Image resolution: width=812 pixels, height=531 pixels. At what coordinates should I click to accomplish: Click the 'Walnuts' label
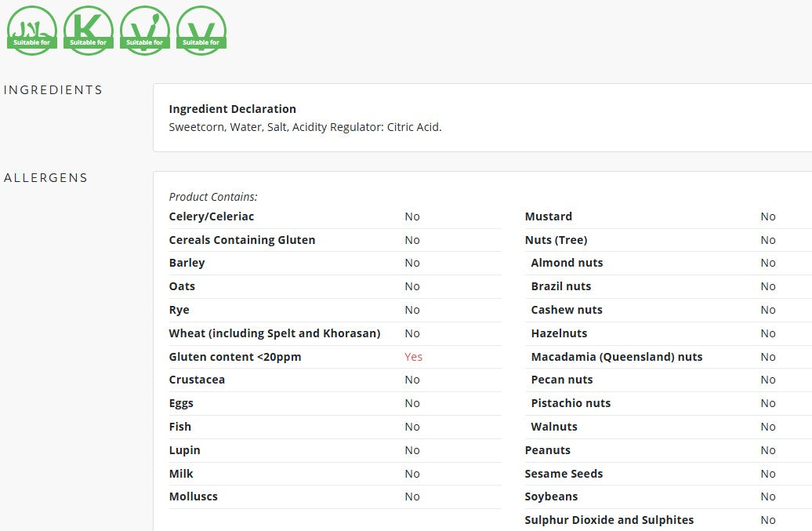554,427
